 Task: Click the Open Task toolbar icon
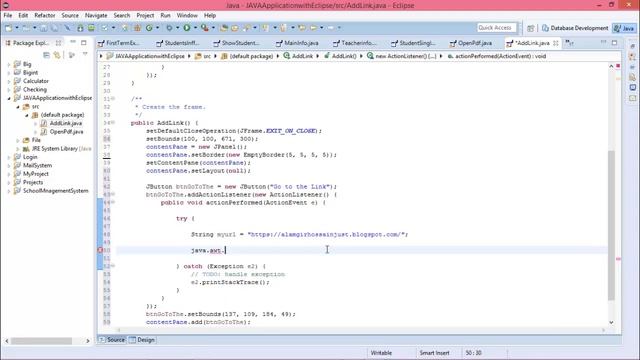click(235, 28)
